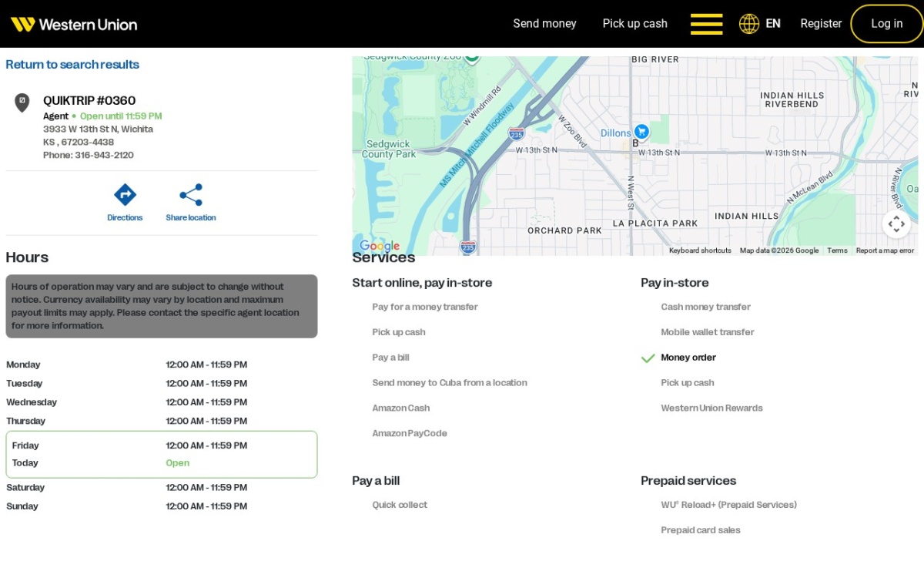The image size is (924, 578).
Task: Click the 'Start online, pay in-store' heading
Action: click(x=422, y=283)
